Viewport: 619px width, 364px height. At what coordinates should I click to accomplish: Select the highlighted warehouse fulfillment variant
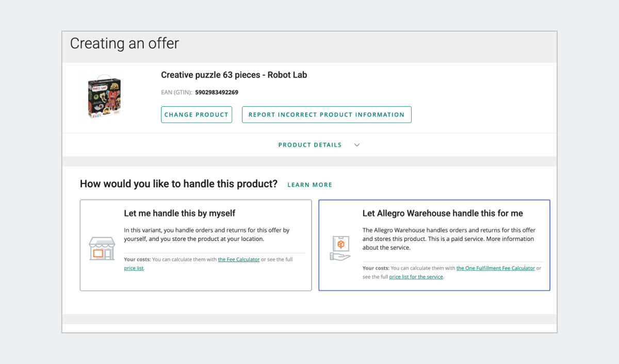[x=434, y=245]
